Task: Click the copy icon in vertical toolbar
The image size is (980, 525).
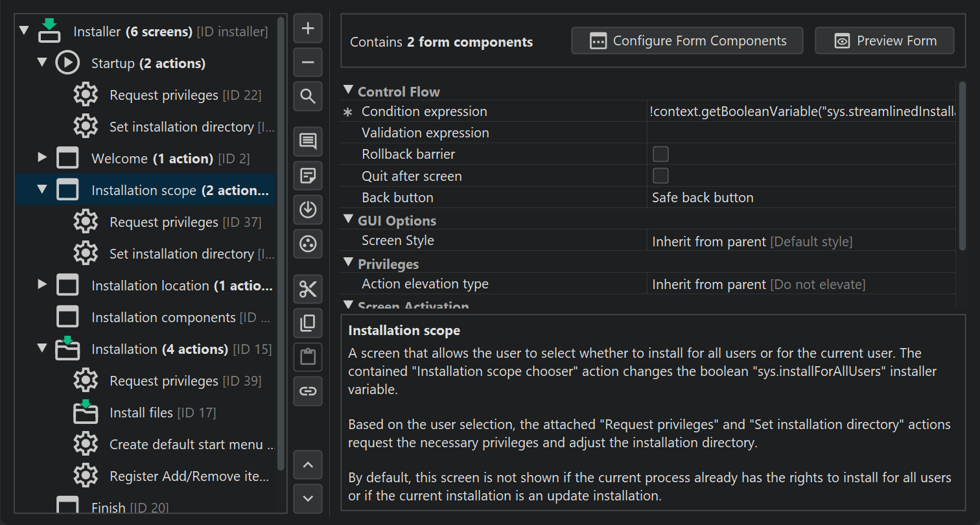Action: pos(308,323)
